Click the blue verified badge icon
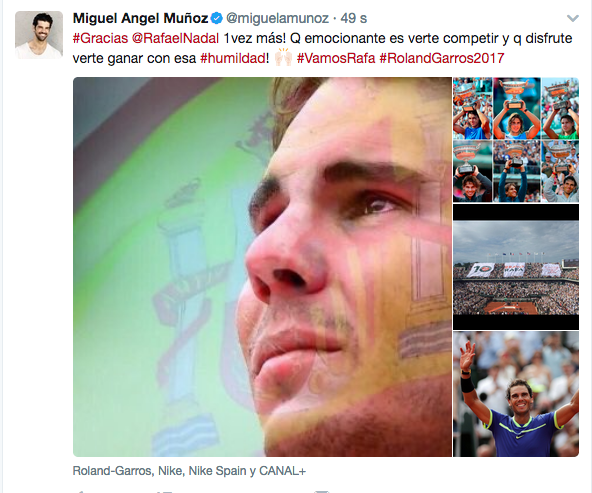Image resolution: width=592 pixels, height=493 pixels. click(x=217, y=18)
